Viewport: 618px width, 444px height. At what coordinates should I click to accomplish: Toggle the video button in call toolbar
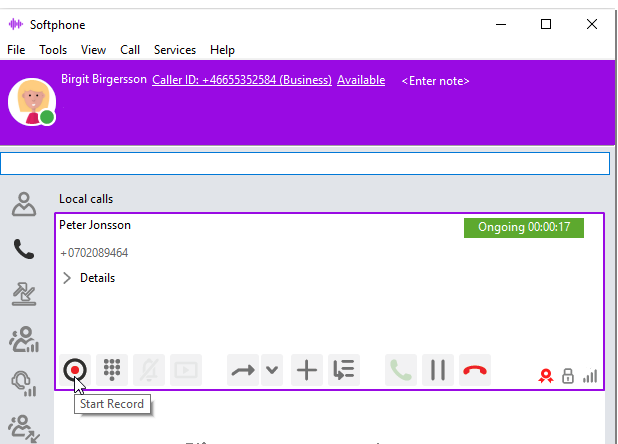pyautogui.click(x=186, y=370)
